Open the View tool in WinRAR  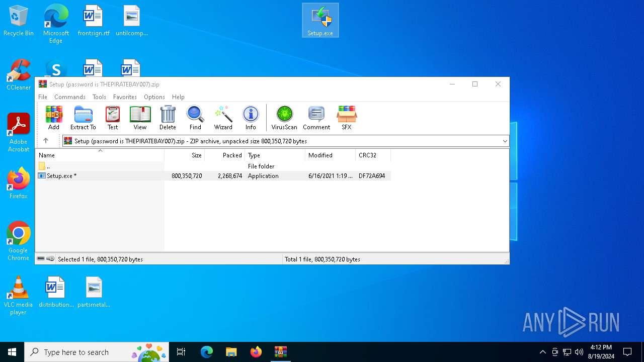point(140,118)
